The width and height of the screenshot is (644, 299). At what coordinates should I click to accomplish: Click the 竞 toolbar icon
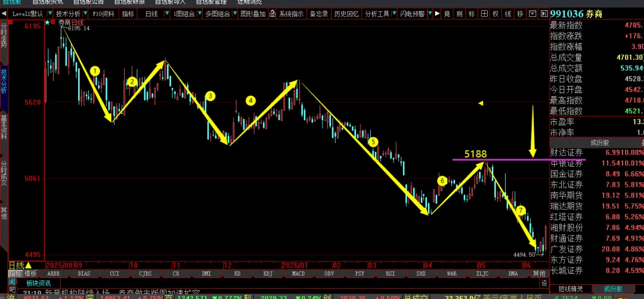(447, 14)
